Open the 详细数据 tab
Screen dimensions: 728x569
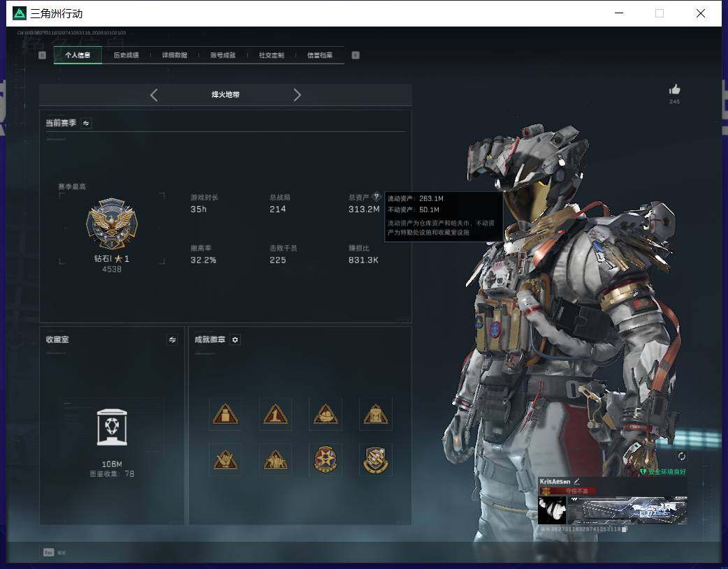coord(175,55)
